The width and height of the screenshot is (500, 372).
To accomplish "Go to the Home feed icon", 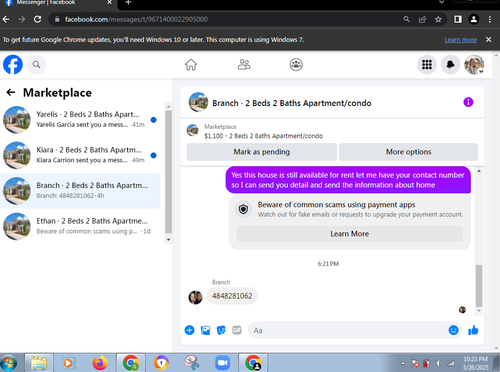I will pos(191,64).
